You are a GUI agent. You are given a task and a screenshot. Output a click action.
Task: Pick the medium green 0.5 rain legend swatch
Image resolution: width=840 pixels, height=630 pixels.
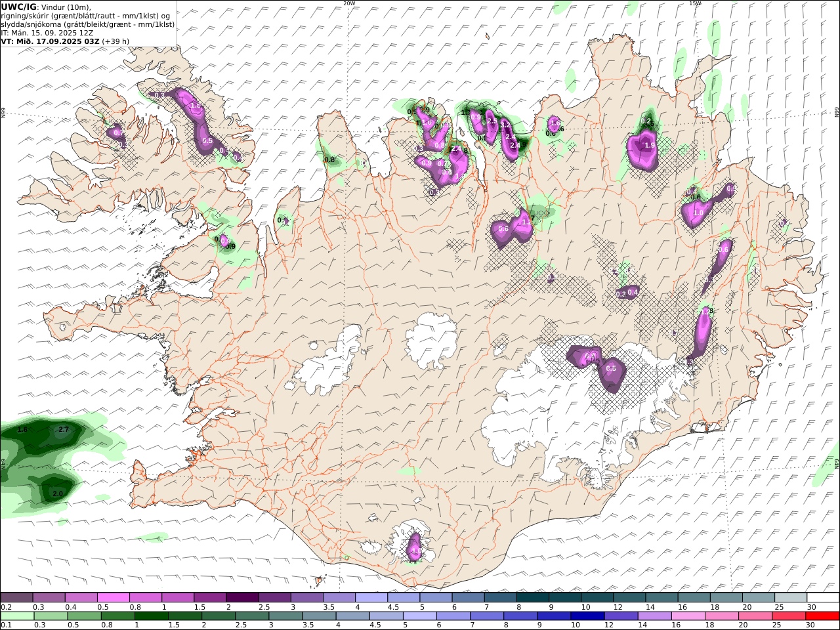(x=84, y=616)
